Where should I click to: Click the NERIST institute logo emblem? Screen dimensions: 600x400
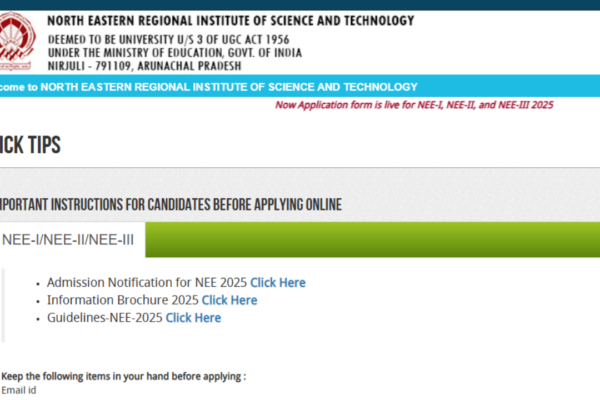tap(17, 41)
